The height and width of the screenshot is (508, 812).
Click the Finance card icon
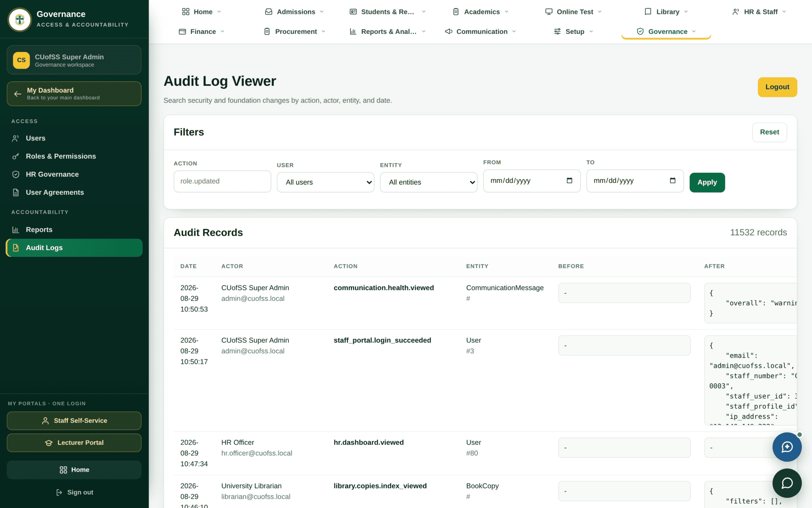[182, 32]
